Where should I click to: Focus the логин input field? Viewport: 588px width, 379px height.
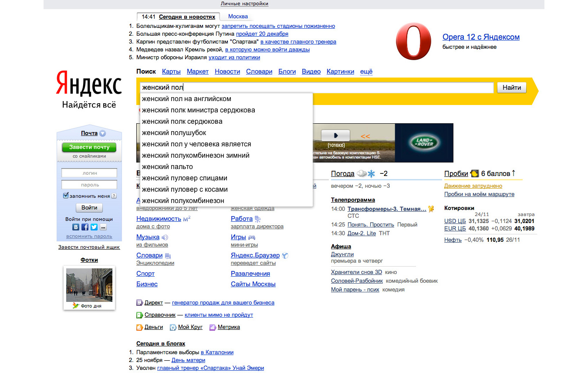[x=89, y=173]
